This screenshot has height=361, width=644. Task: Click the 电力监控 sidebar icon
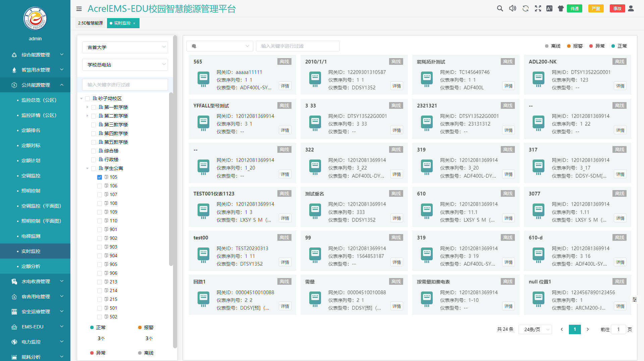point(14,342)
